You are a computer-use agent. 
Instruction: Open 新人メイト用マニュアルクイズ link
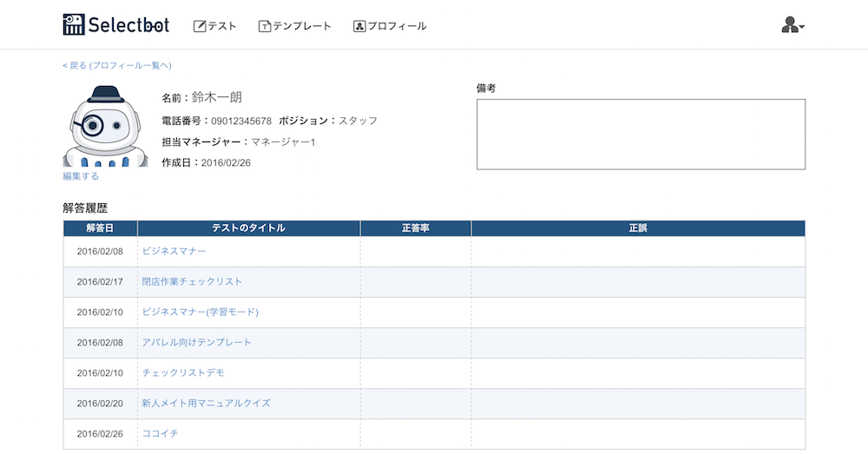click(206, 404)
